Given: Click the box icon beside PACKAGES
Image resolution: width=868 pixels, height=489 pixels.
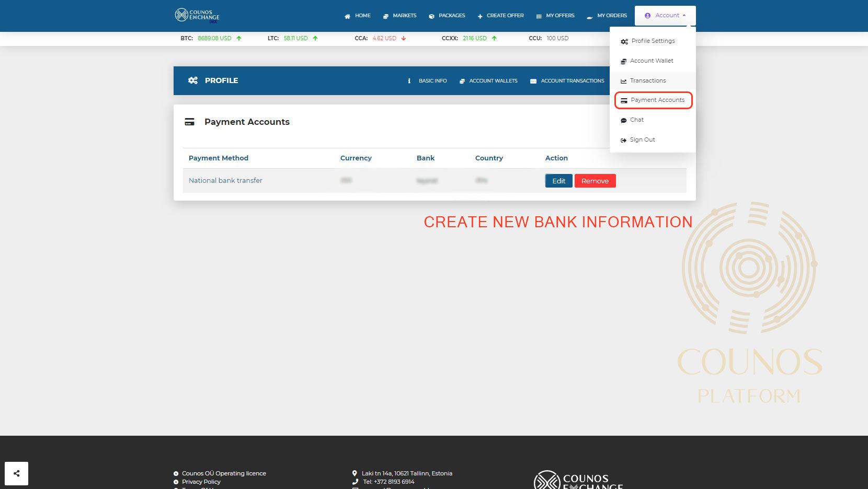Looking at the screenshot, I should click(431, 16).
